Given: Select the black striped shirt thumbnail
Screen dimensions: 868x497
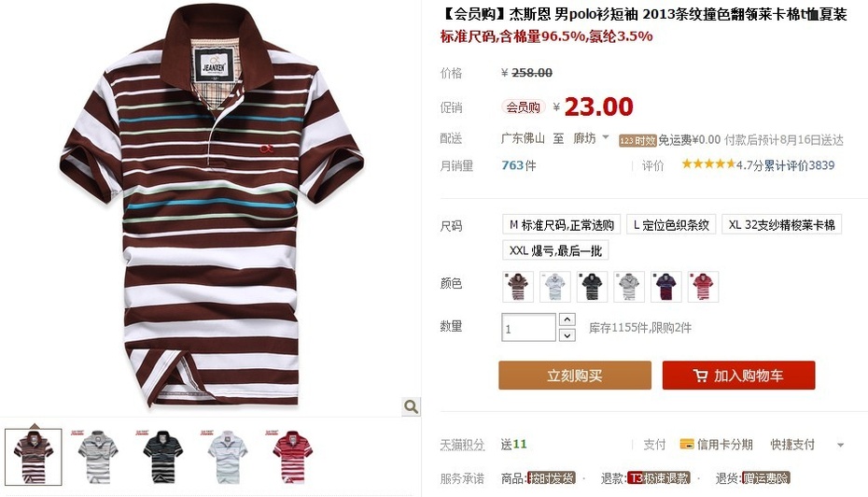Looking at the screenshot, I should pos(162,457).
